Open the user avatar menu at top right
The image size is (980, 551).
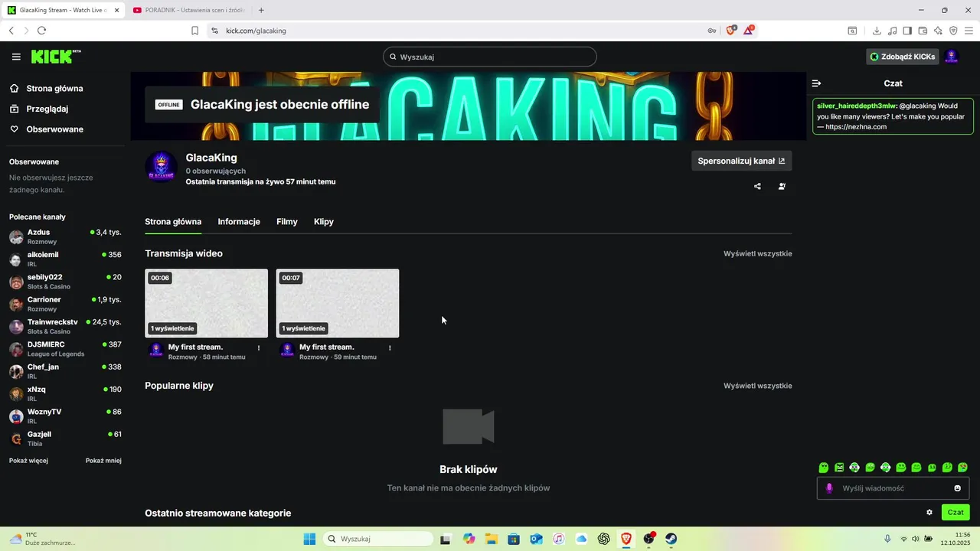click(952, 57)
